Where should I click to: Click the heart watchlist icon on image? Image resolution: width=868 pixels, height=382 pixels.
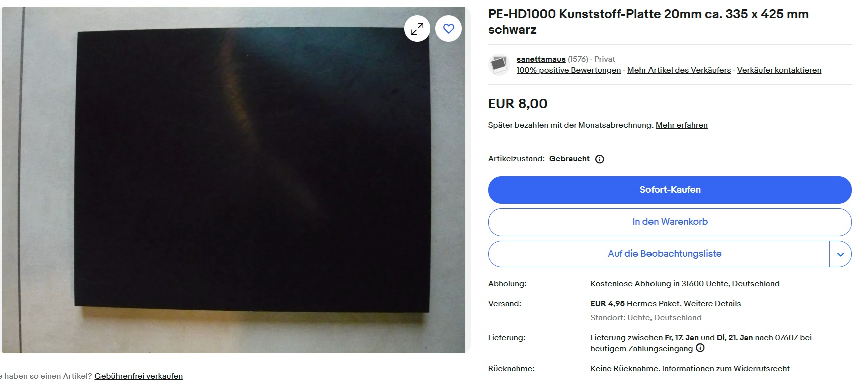pos(448,29)
